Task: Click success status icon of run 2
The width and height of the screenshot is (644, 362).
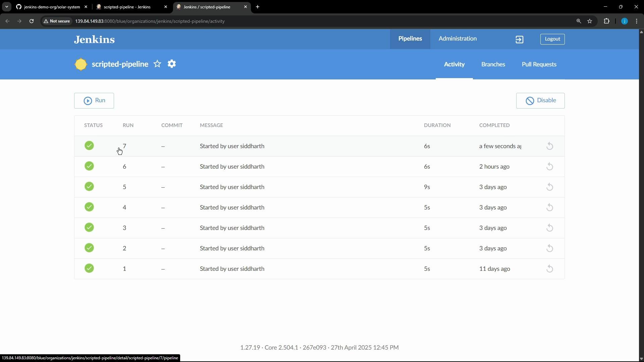Action: click(89, 248)
